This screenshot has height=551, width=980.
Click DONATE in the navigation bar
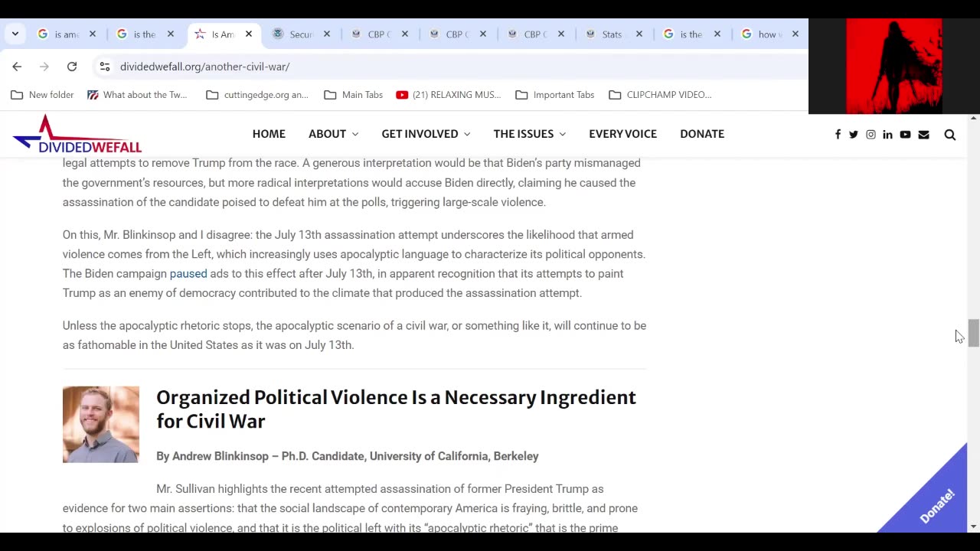point(702,134)
